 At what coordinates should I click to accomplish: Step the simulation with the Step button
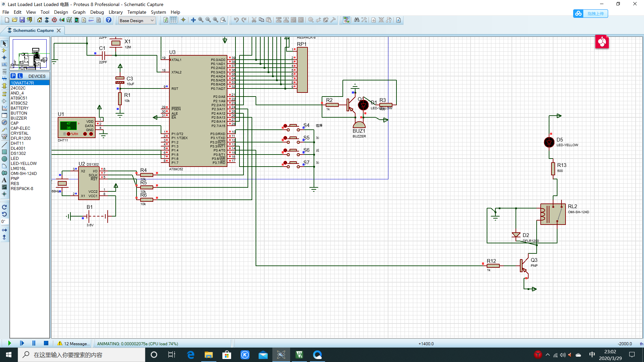(x=22, y=343)
